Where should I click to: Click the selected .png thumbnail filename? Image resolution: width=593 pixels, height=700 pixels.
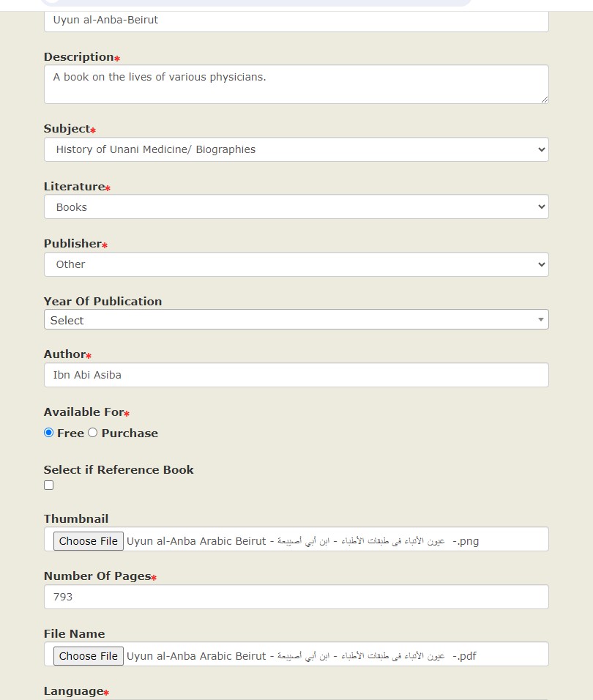click(x=302, y=541)
